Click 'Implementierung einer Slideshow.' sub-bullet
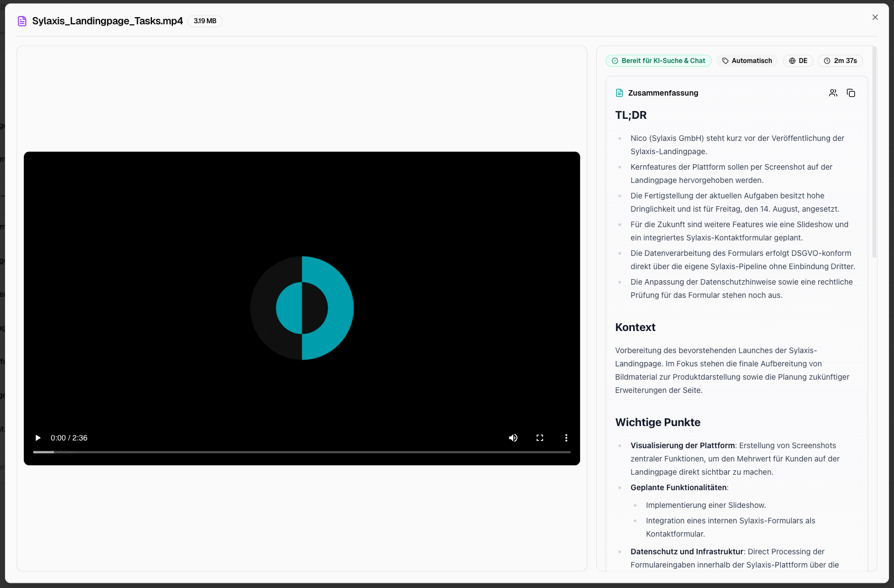The image size is (894, 588). (706, 505)
